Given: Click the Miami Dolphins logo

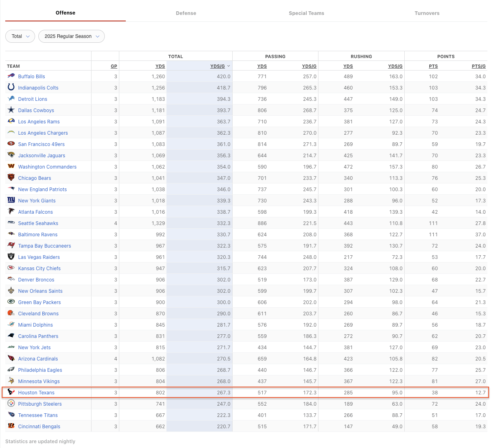Looking at the screenshot, I should pos(11,325).
